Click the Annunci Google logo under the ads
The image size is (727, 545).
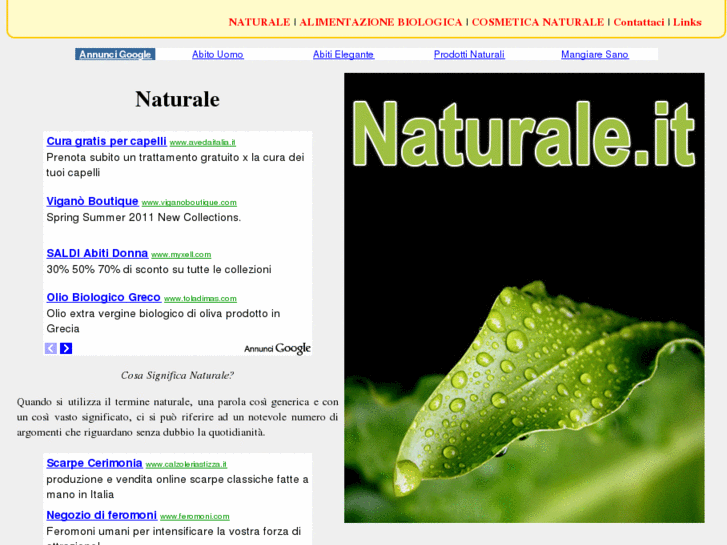277,348
